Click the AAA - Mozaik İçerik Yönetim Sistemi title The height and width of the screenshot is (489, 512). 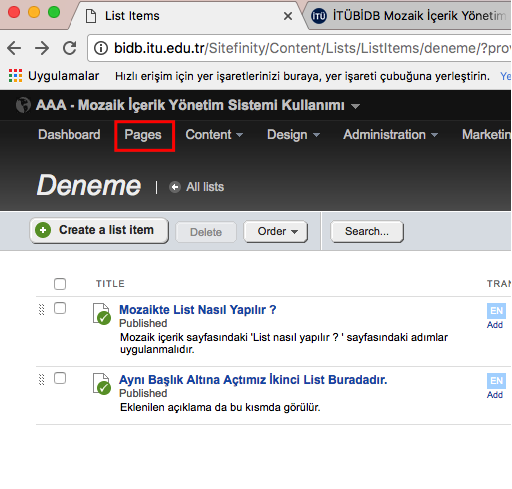click(x=190, y=105)
